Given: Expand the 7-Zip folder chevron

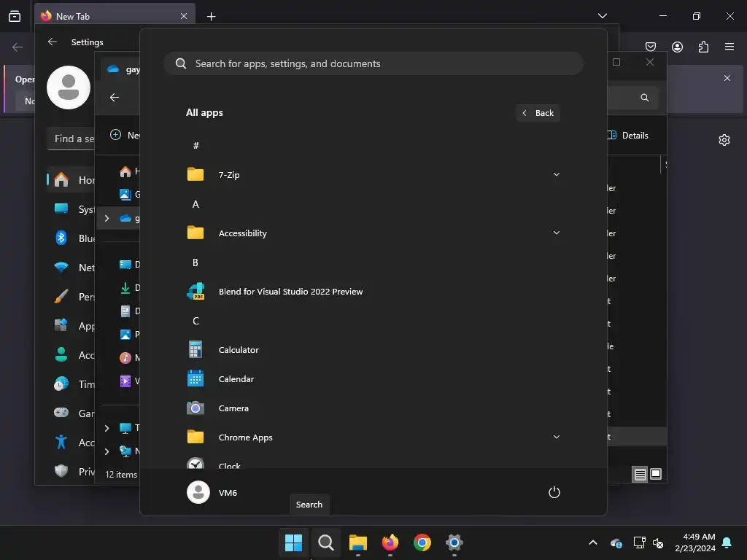Looking at the screenshot, I should click(x=556, y=175).
